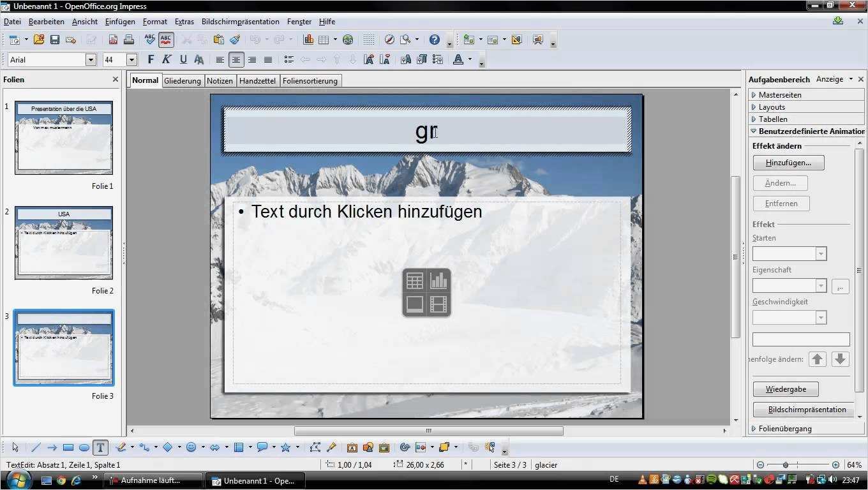Move animation order down with the arrow button

841,359
